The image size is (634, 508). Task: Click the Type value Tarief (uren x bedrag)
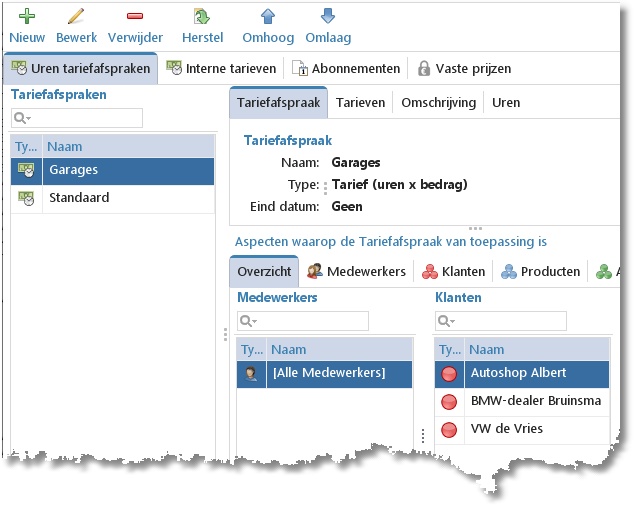(x=399, y=185)
